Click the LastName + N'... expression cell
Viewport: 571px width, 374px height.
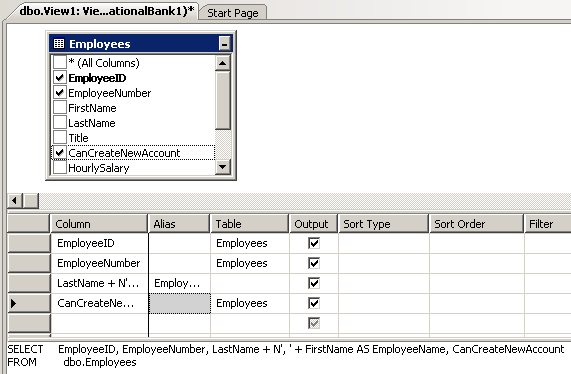pyautogui.click(x=99, y=283)
